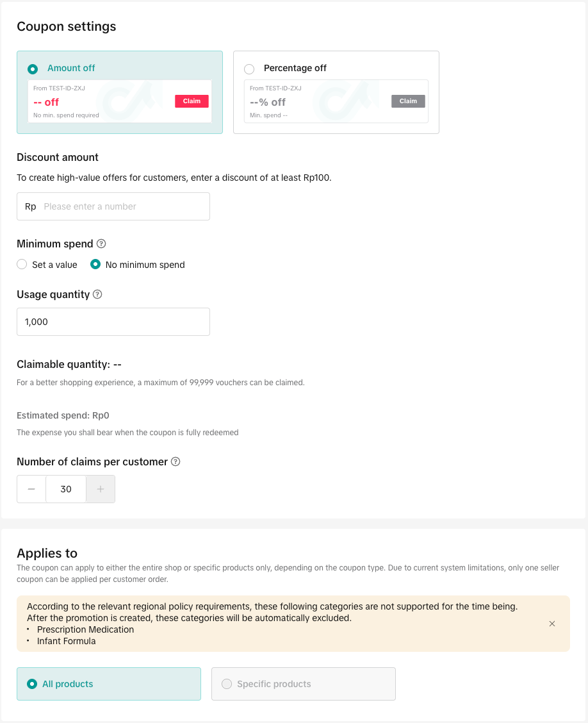This screenshot has height=723, width=588.
Task: Select the Amount off coupon type
Action: point(33,69)
